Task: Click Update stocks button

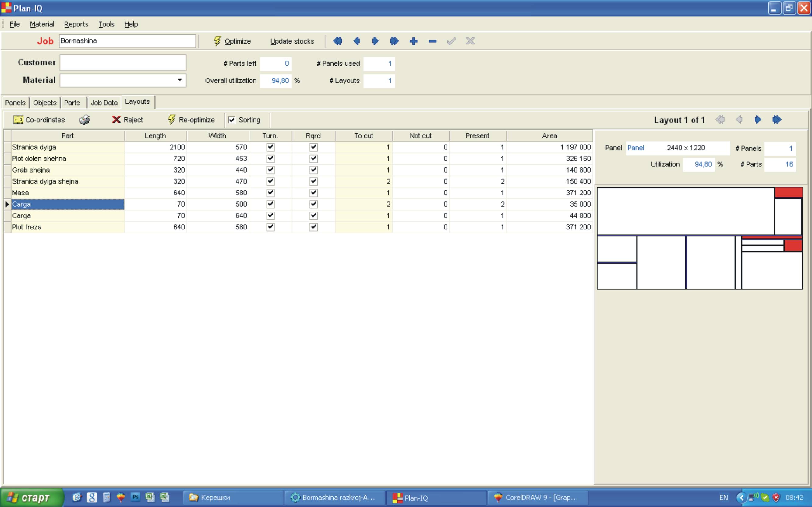Action: tap(292, 41)
